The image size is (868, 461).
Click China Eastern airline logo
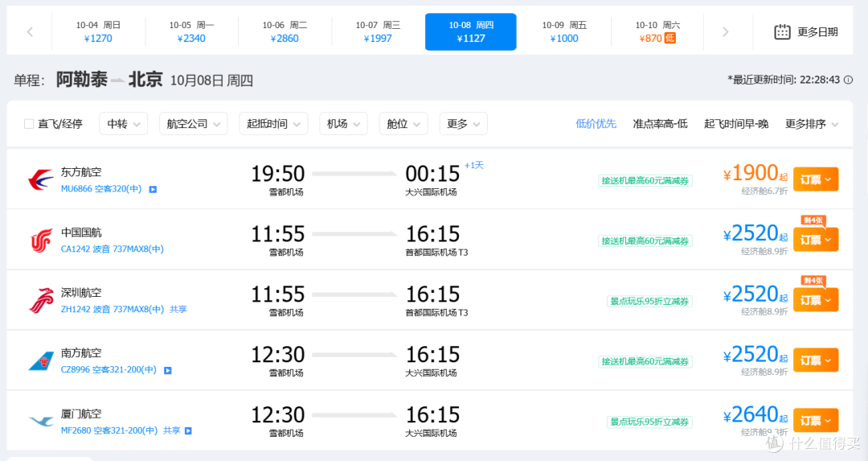tap(41, 179)
